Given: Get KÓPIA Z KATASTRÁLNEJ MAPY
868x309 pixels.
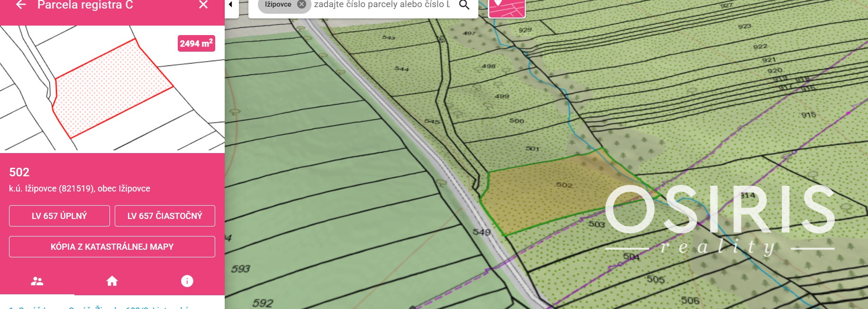Looking at the screenshot, I should (x=112, y=246).
